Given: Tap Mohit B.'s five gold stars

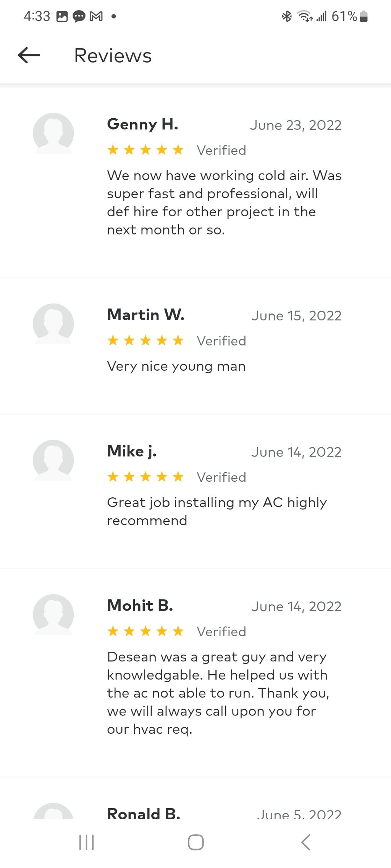Looking at the screenshot, I should (145, 631).
